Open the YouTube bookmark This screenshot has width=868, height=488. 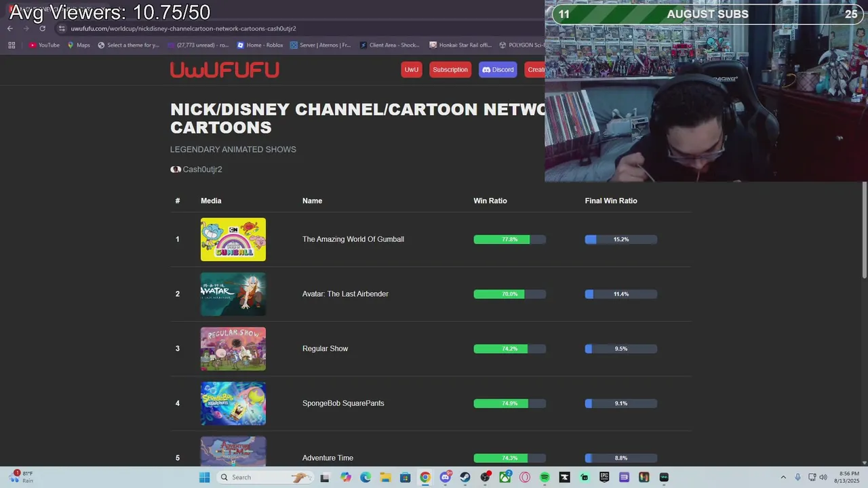pos(45,45)
